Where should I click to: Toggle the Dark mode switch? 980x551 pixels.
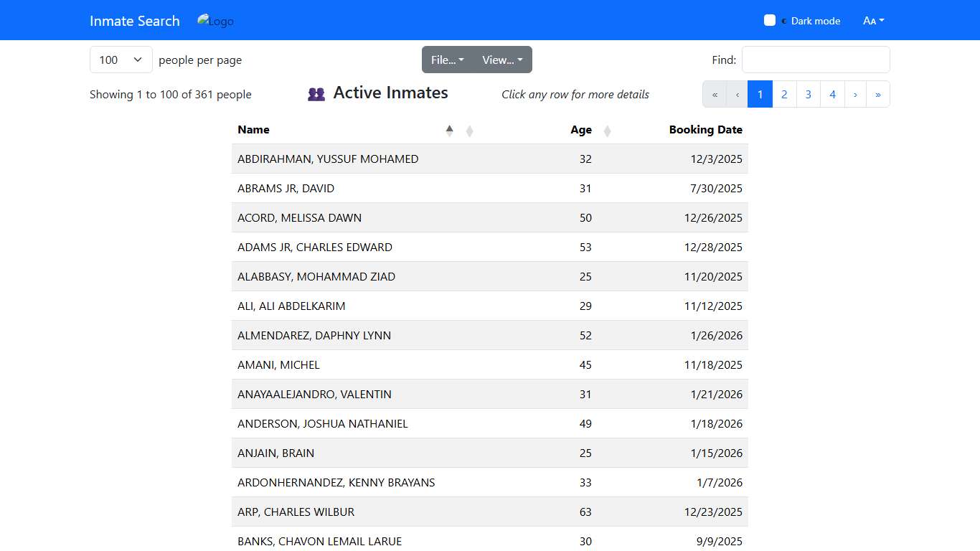[x=771, y=20]
